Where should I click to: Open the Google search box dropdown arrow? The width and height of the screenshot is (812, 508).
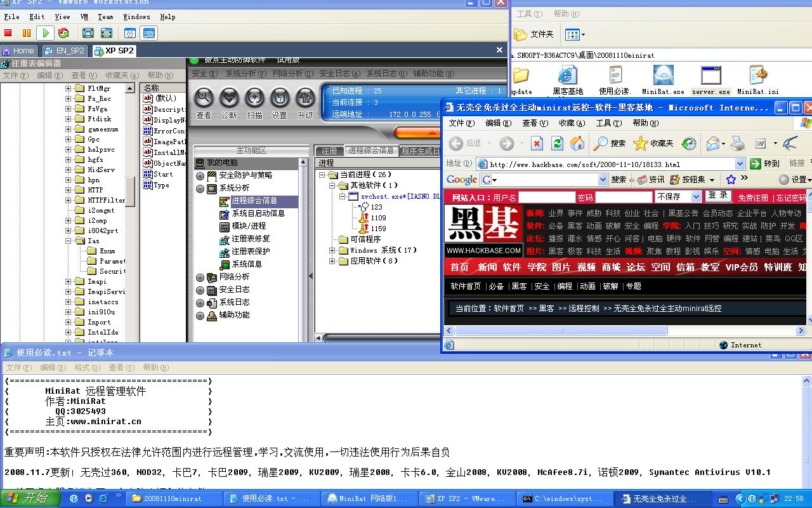pos(604,180)
